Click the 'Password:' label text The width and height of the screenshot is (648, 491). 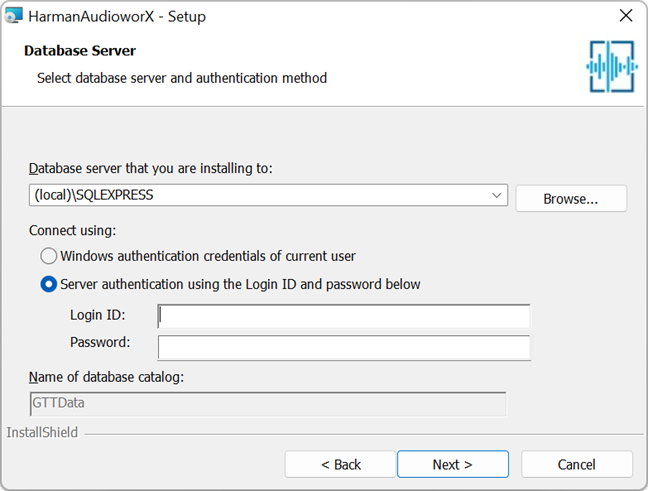[x=100, y=342]
